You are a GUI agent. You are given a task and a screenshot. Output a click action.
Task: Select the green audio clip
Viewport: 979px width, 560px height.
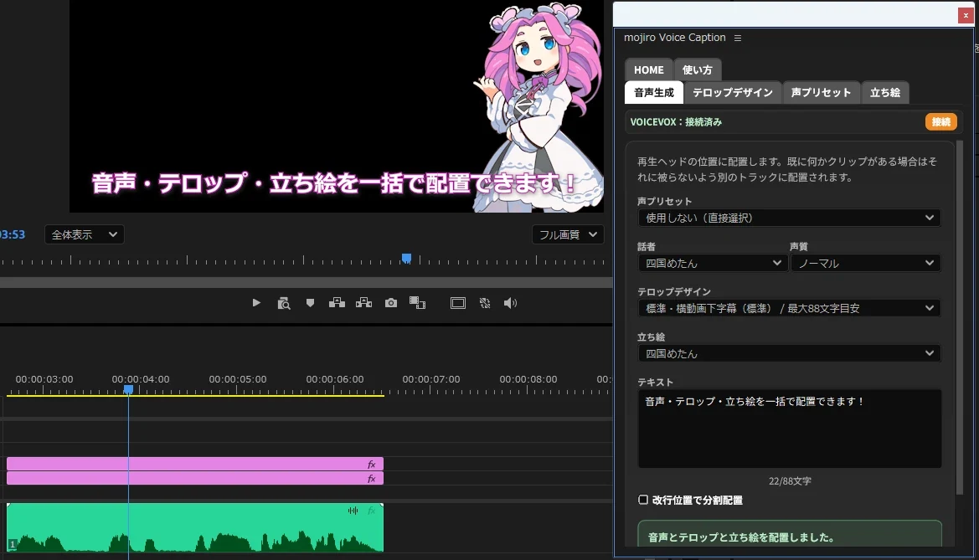point(195,527)
